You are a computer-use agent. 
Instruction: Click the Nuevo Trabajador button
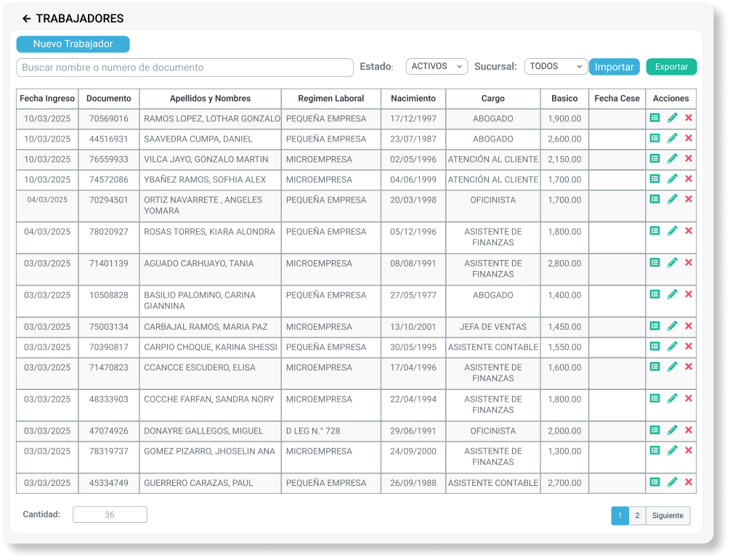tap(72, 44)
